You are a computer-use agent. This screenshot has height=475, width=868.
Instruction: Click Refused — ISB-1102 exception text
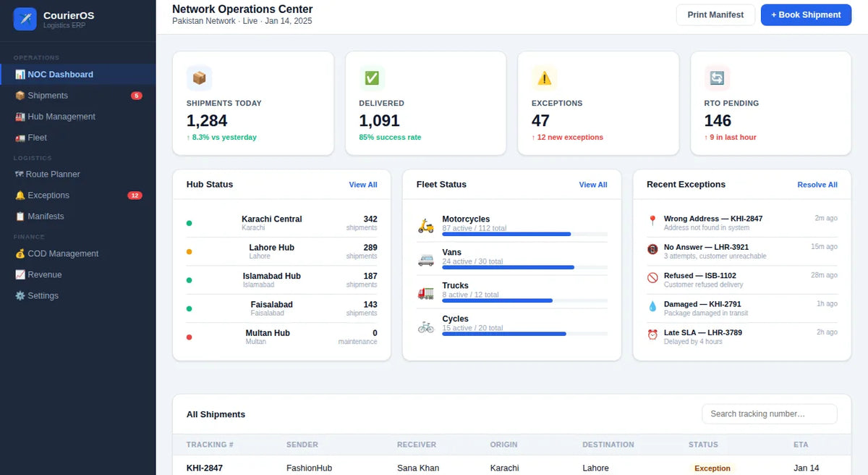point(700,276)
